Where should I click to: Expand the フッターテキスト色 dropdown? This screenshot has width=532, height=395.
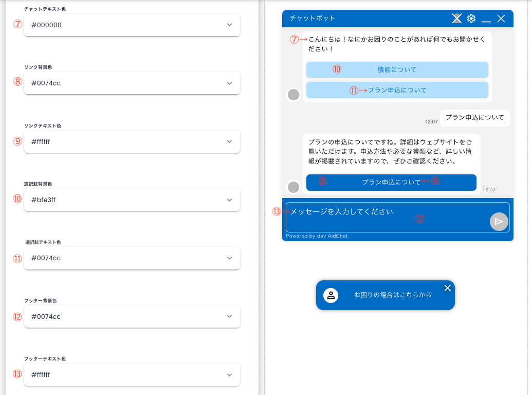(x=132, y=374)
